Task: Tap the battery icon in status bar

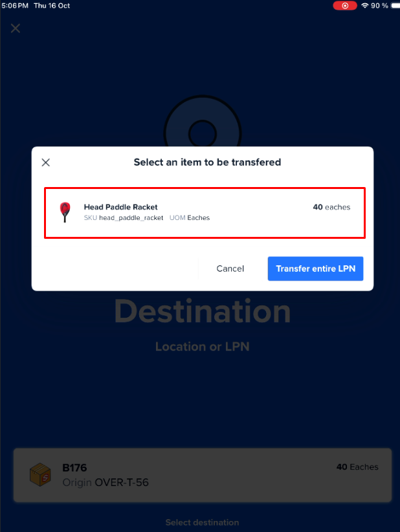Action: (x=395, y=5)
